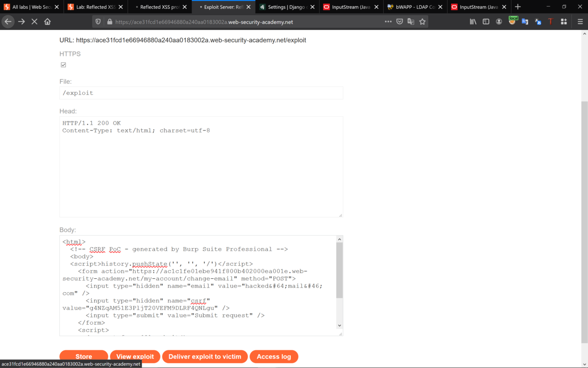Click Deliver exploit to victim
The image size is (588, 368).
click(x=205, y=357)
